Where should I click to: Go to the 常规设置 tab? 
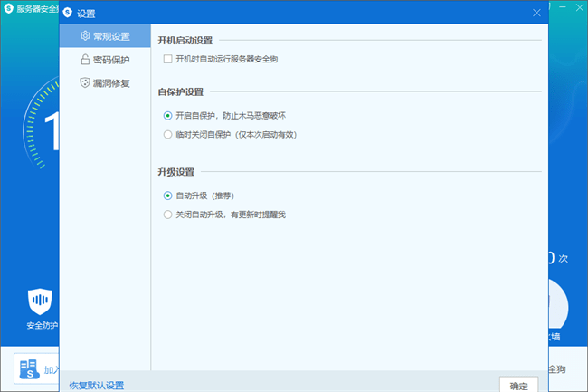point(110,37)
